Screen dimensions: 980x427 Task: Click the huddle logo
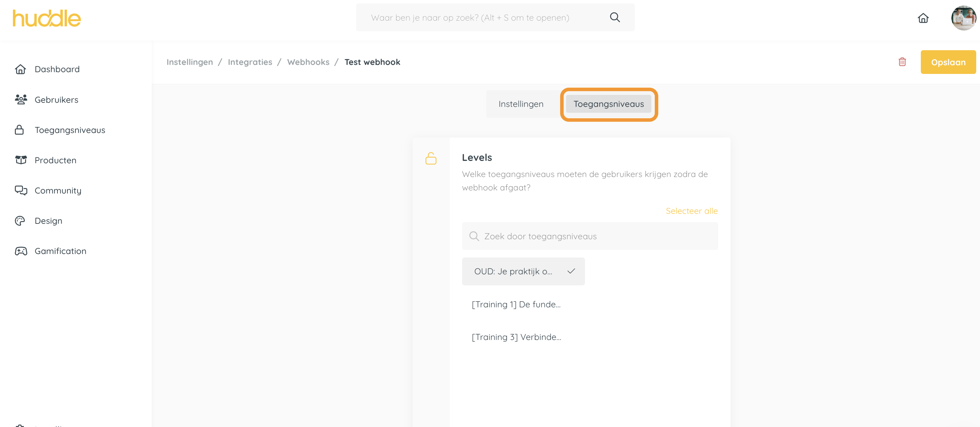[46, 18]
